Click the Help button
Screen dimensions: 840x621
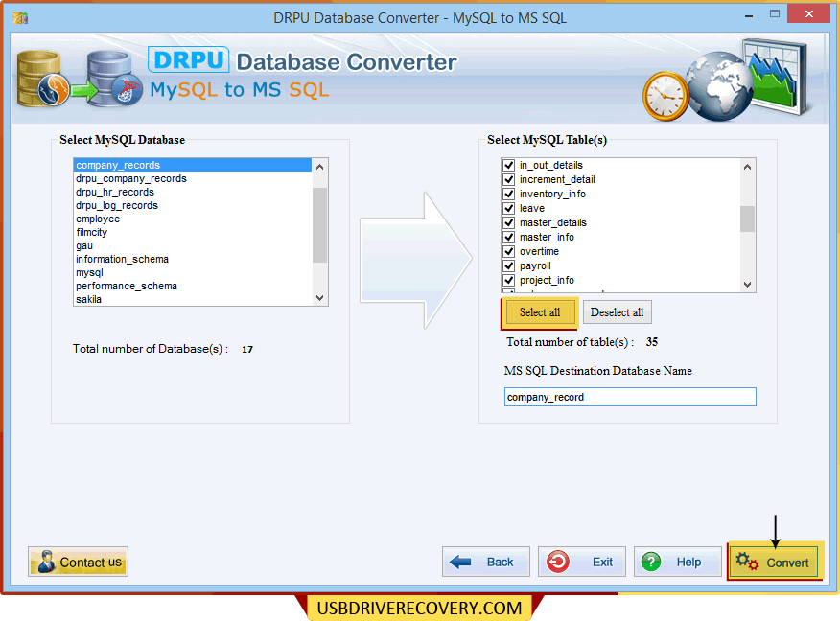(x=678, y=563)
